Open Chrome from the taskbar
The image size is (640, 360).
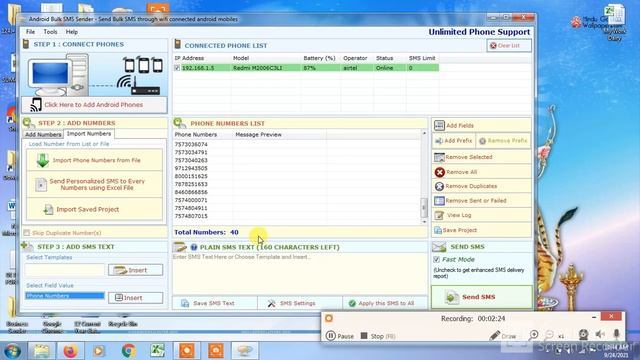pyautogui.click(x=129, y=351)
